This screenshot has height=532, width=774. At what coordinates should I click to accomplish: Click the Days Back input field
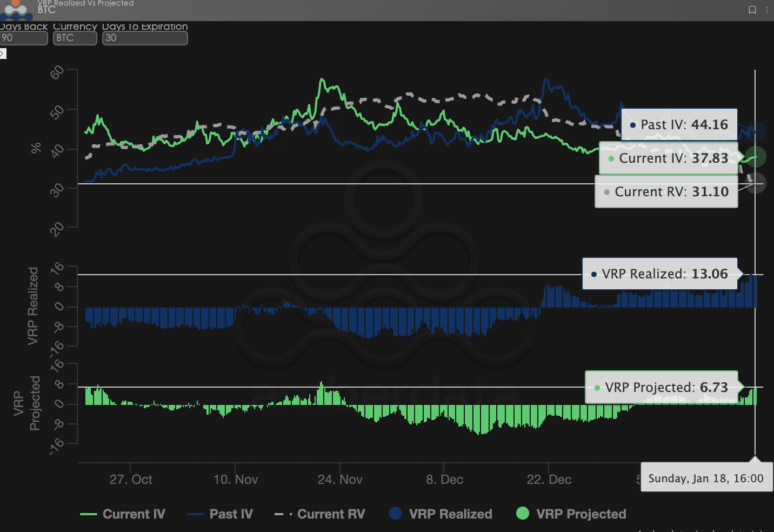pos(24,38)
